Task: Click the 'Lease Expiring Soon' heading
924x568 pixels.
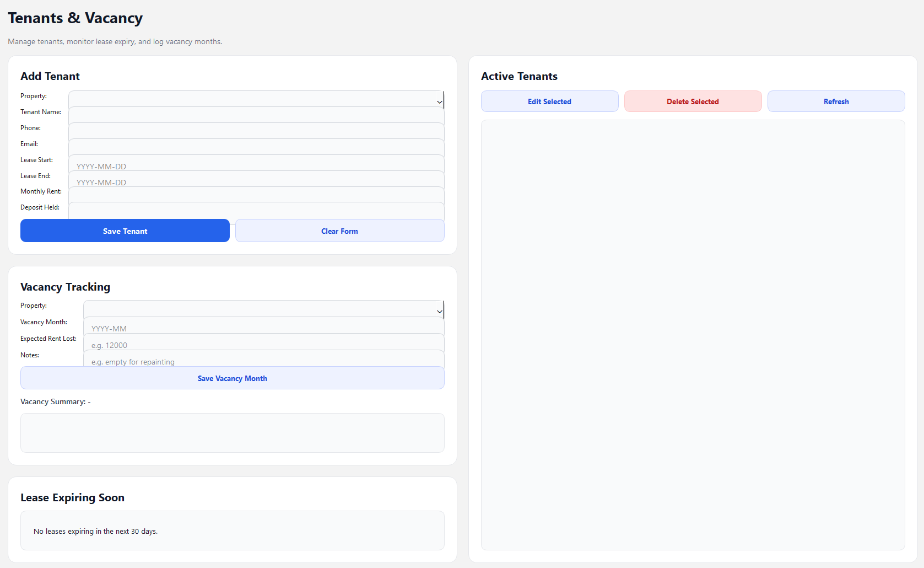Action: pos(73,497)
